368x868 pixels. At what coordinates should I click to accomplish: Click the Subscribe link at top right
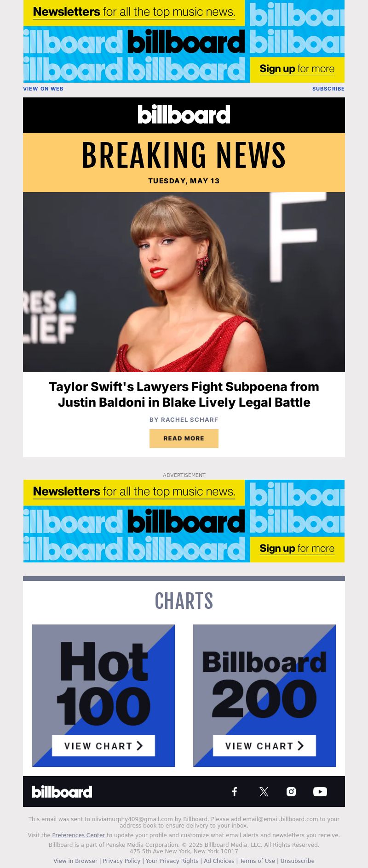[x=328, y=89]
